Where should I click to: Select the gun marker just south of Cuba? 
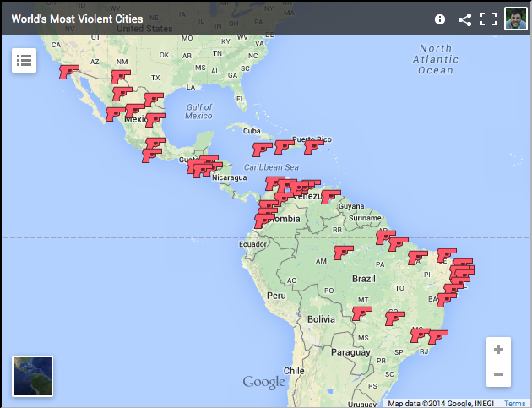(263, 150)
